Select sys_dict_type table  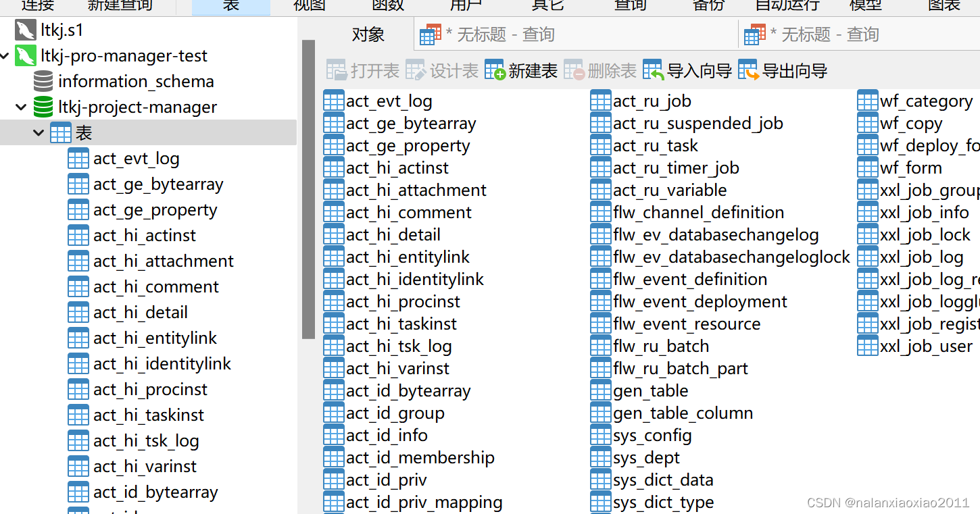tap(664, 503)
